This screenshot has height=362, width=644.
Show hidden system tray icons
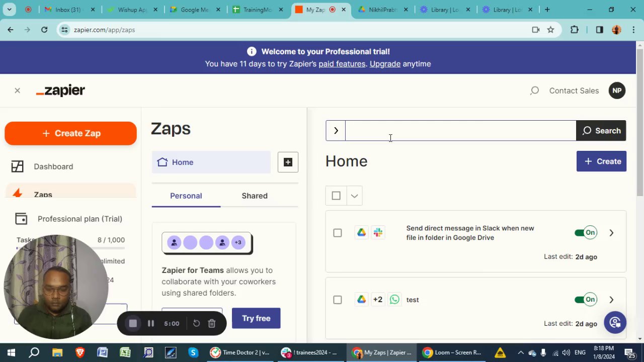coord(521,352)
